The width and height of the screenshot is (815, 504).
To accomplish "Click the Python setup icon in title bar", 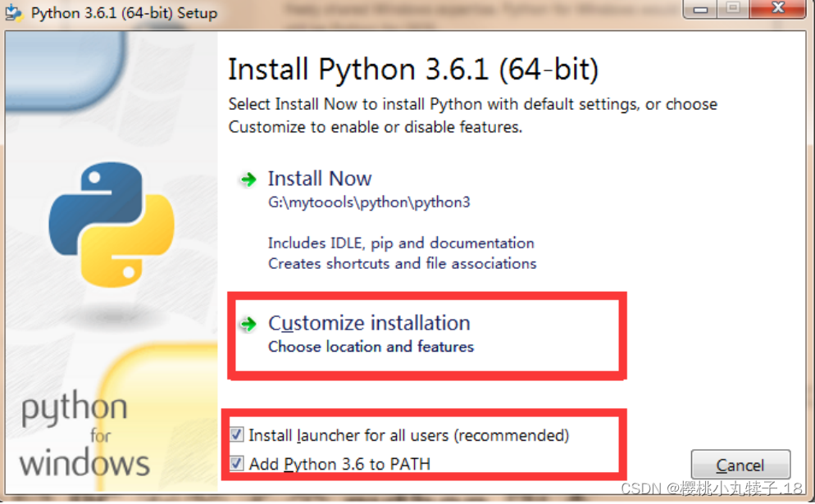I will point(14,12).
